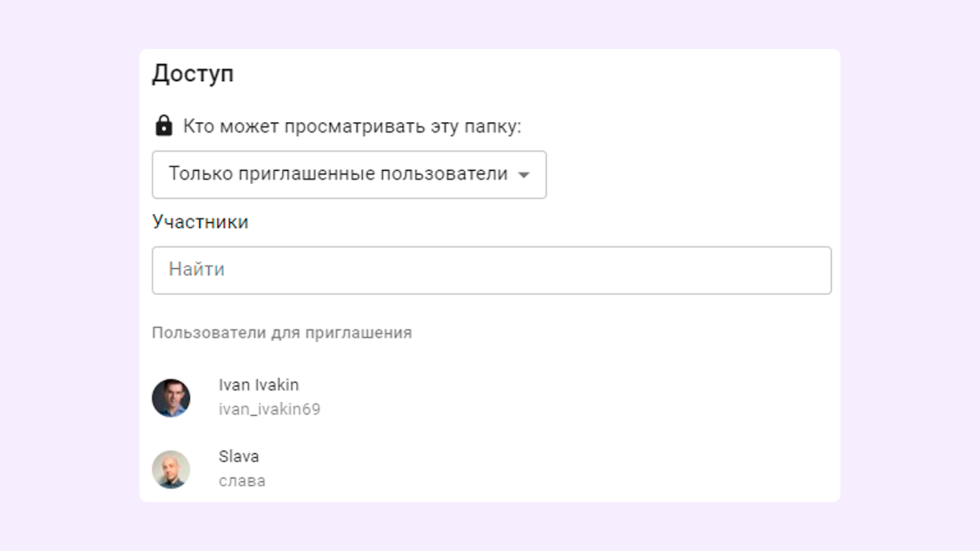Viewport: 980px width, 551px height.
Task: Click the lock icon next to access settings
Action: click(163, 126)
